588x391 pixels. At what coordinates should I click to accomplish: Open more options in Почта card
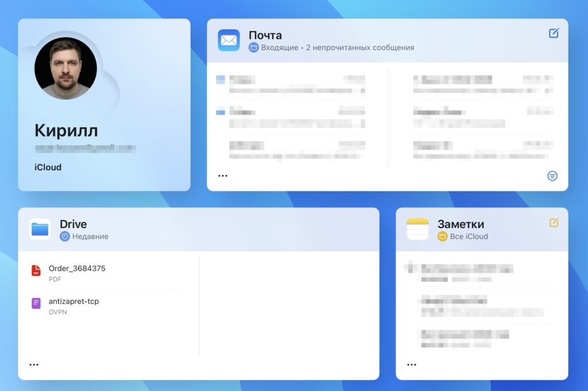(x=223, y=176)
